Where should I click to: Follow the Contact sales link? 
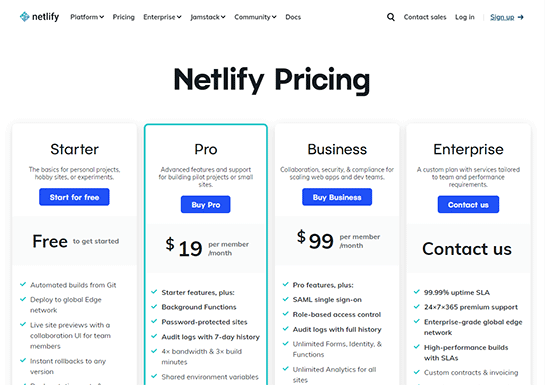[425, 17]
